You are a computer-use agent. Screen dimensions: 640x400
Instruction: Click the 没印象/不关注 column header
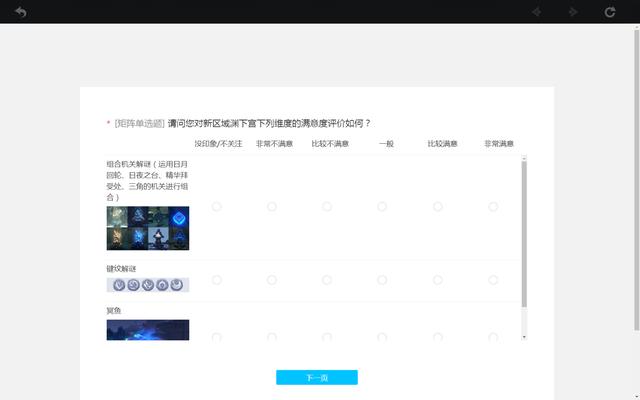point(218,144)
